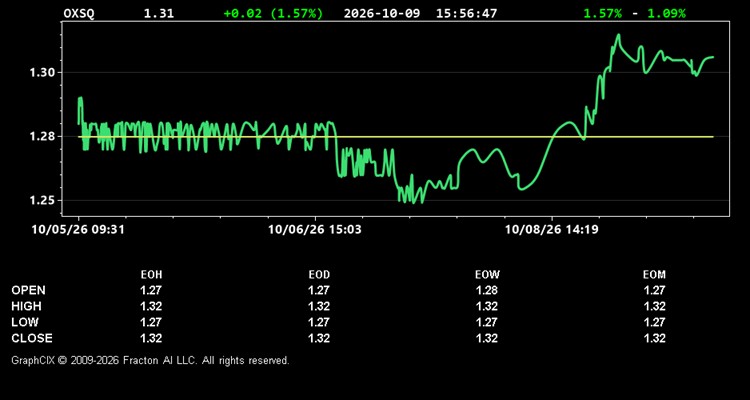
Task: Click the CLOSE row label
Action: 32,338
